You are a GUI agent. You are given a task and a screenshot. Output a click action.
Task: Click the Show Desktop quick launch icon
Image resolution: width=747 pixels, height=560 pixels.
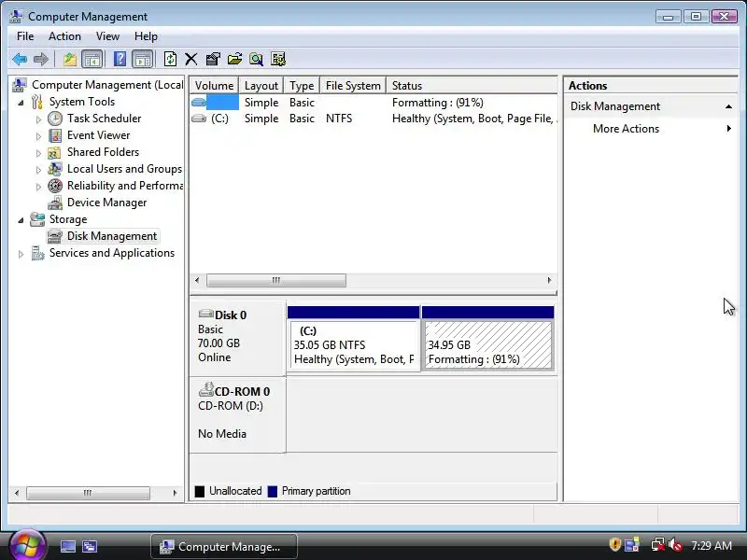(x=68, y=546)
